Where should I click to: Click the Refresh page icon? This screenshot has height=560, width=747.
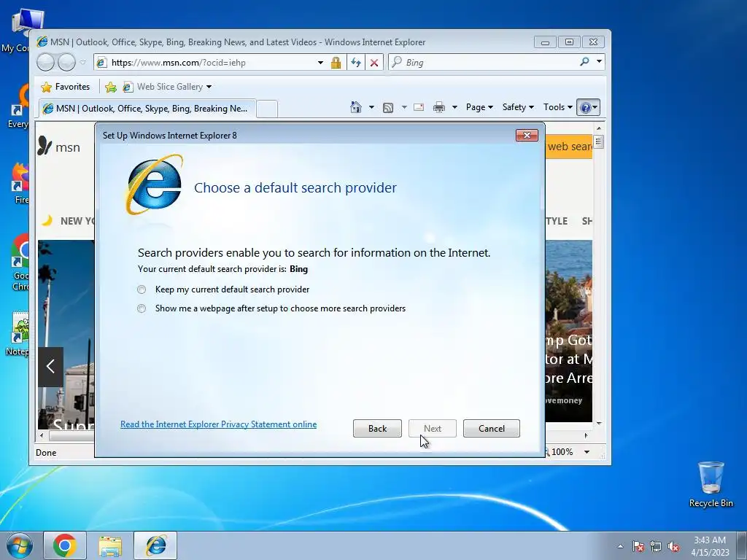tap(356, 63)
